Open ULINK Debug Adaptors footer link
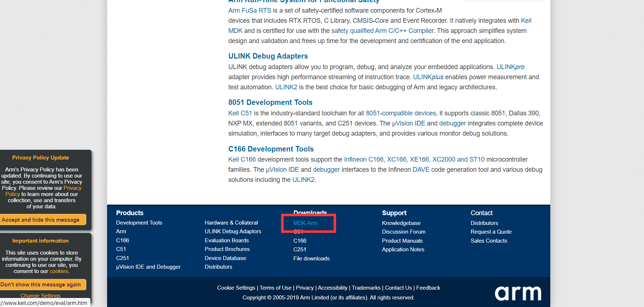644x307 pixels. [233, 231]
